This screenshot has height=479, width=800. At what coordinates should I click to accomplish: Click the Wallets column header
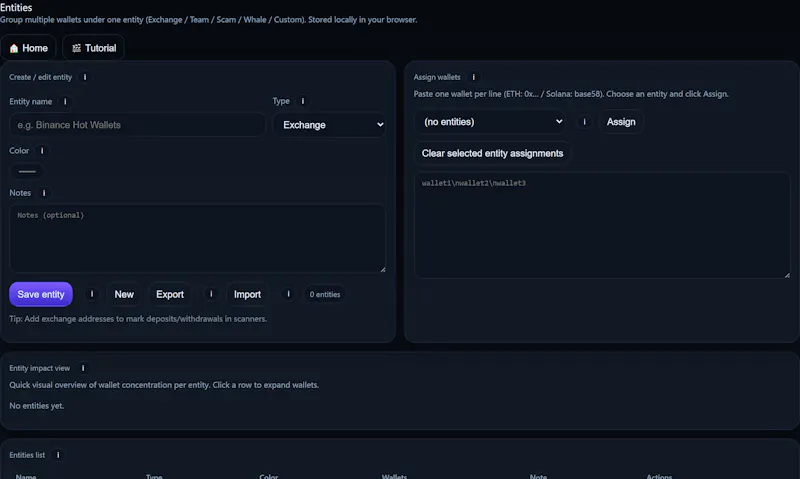(x=394, y=476)
